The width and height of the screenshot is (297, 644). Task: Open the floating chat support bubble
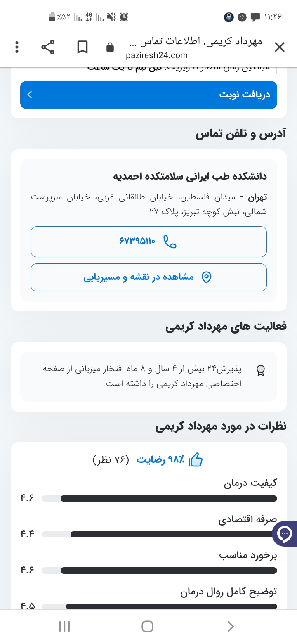(285, 535)
